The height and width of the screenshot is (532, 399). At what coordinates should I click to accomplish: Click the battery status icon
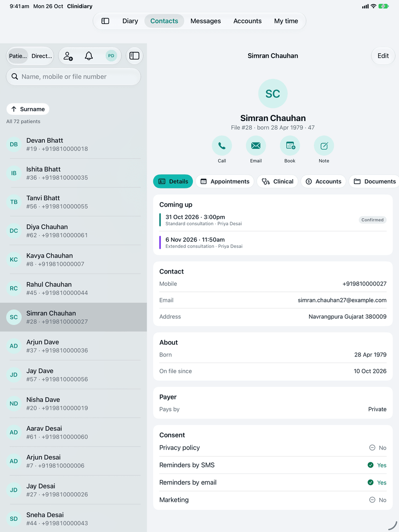pyautogui.click(x=383, y=6)
